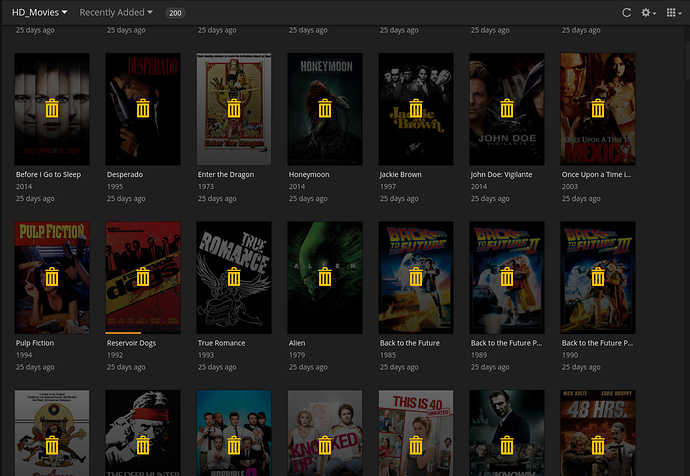Open the grid view options dropdown
Screen dimensions: 690x476
[x=674, y=13]
